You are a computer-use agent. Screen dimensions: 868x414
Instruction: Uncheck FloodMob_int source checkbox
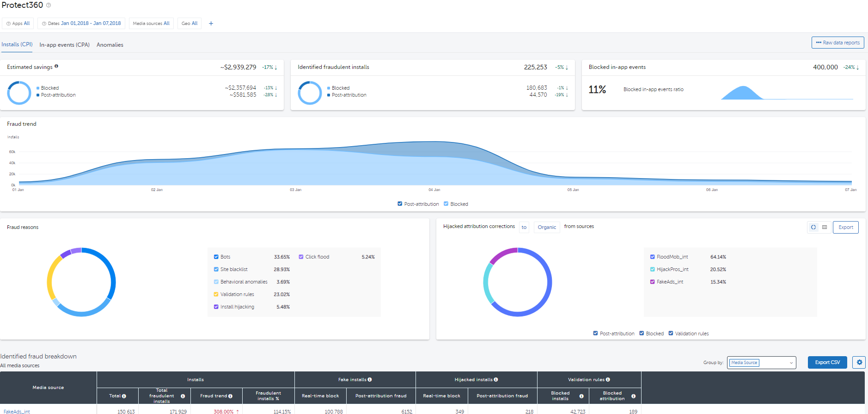652,257
